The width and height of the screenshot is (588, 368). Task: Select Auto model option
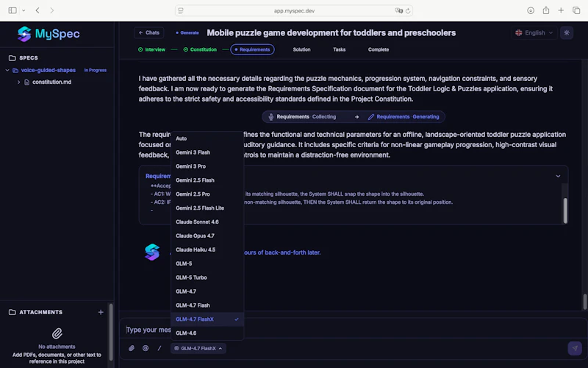coord(207,138)
